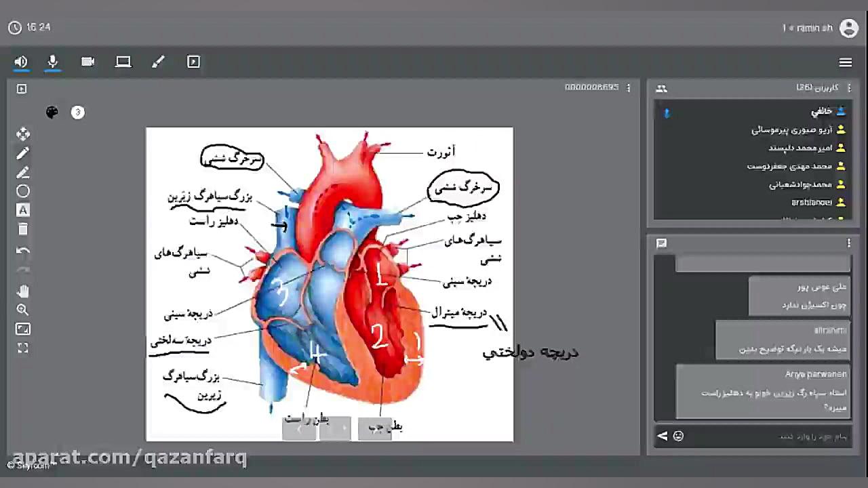868x488 pixels.
Task: Redo the last undone stroke
Action: point(23,270)
